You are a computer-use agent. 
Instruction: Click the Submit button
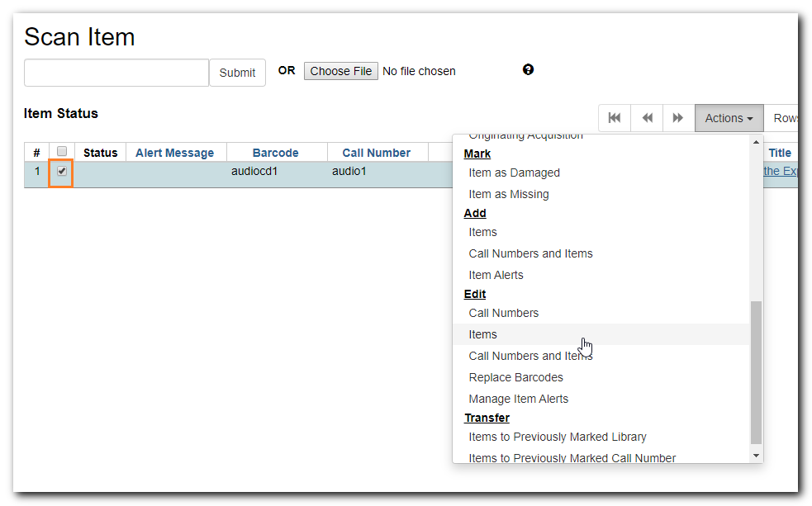point(237,73)
